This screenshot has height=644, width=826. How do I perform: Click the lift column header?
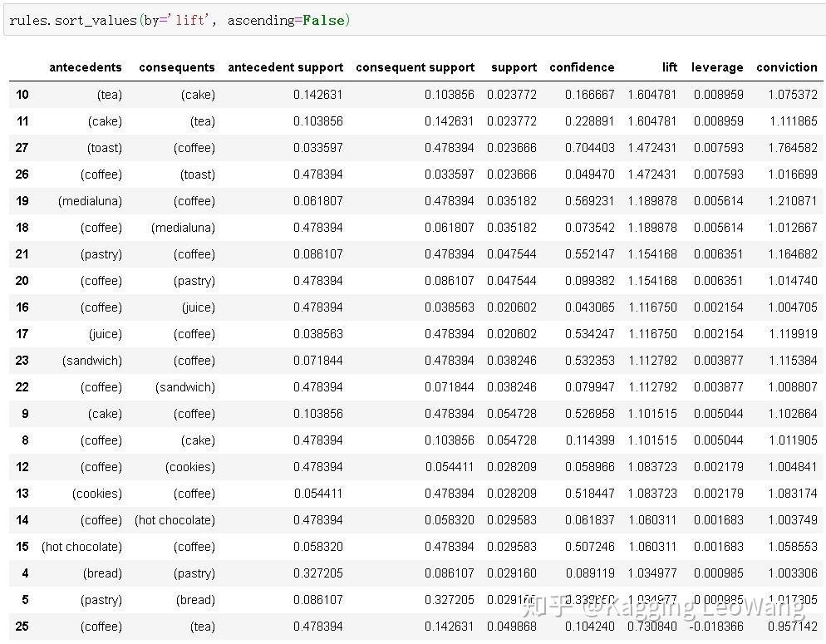pyautogui.click(x=669, y=67)
